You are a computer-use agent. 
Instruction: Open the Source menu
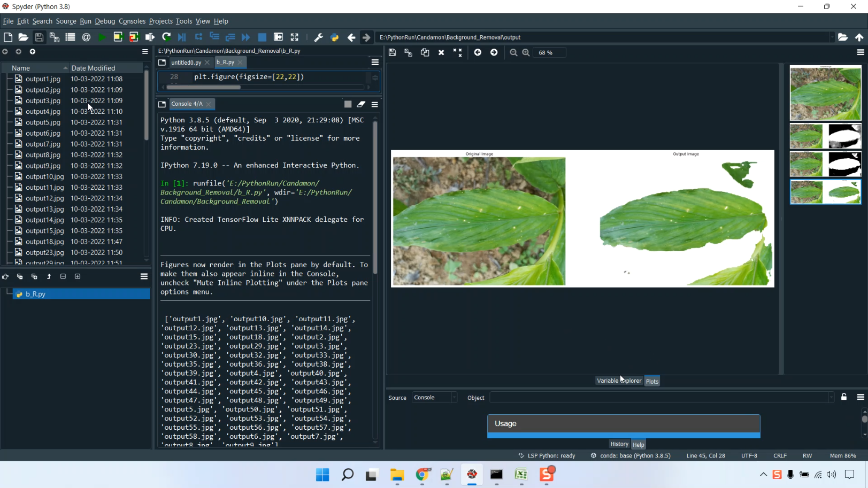66,21
